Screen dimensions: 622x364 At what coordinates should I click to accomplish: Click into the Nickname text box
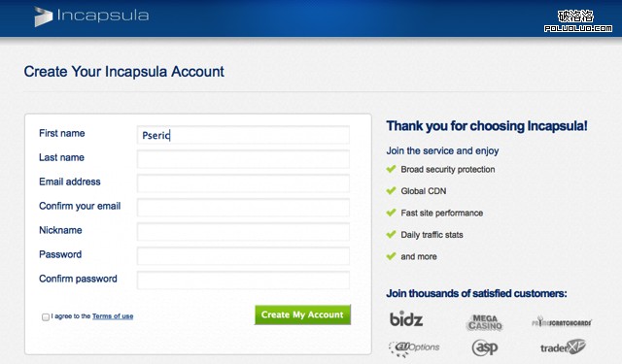[x=243, y=232]
